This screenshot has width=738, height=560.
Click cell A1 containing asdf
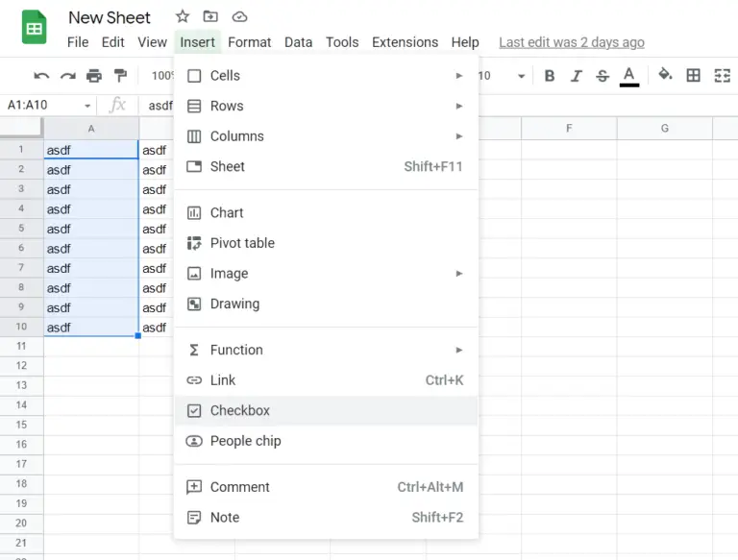pos(91,150)
